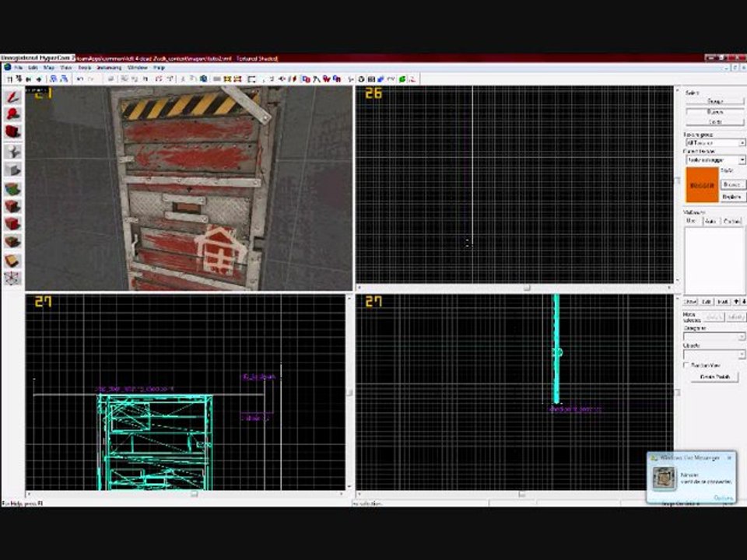Image resolution: width=747 pixels, height=560 pixels.
Task: Toggle the 3D grid toolbar icon
Action: tap(19, 79)
